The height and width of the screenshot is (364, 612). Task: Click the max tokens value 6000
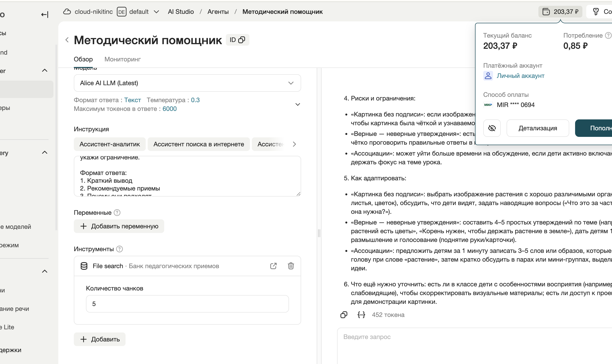[x=169, y=109]
